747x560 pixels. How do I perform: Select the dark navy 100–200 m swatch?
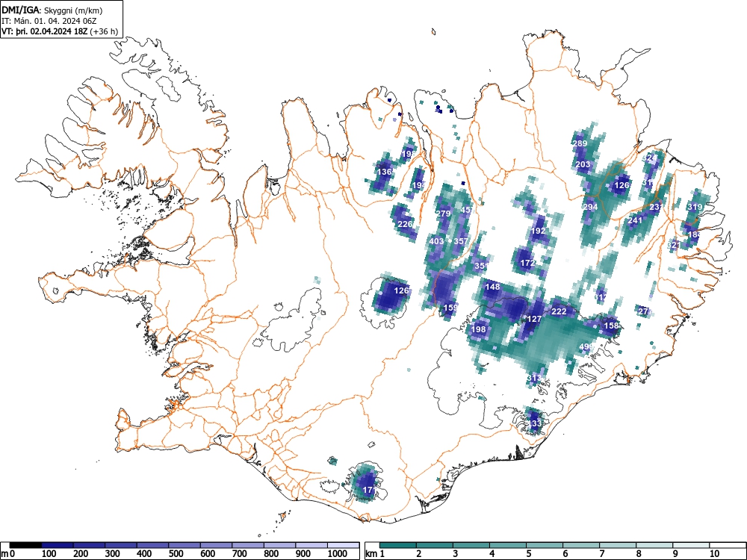click(x=58, y=545)
